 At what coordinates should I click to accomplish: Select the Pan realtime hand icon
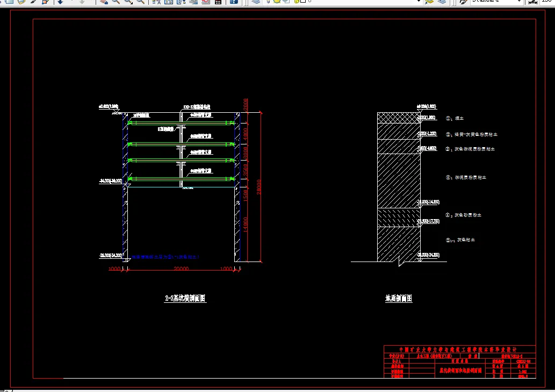104,2
